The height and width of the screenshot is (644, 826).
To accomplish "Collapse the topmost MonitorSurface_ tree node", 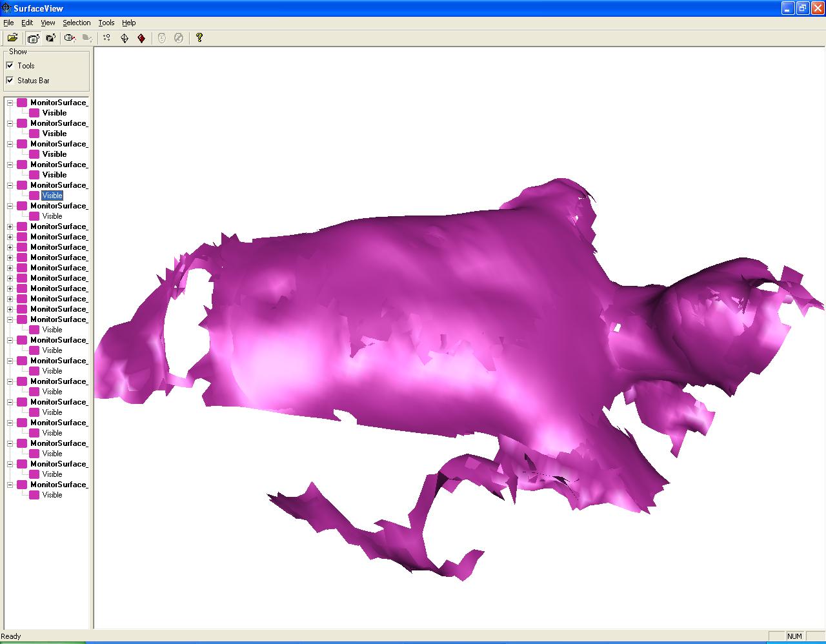I will point(10,103).
